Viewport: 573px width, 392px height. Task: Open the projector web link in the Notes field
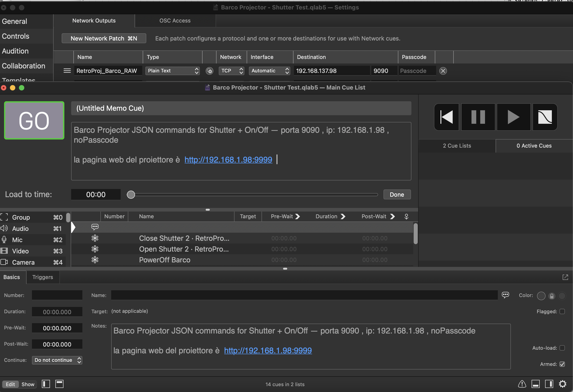pyautogui.click(x=268, y=350)
